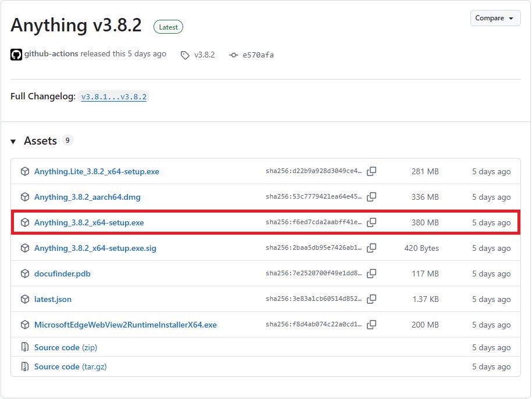Download Anything_3.8.2_x64-setup.exe.sig signature file
This screenshot has width=532, height=399.
coord(95,248)
